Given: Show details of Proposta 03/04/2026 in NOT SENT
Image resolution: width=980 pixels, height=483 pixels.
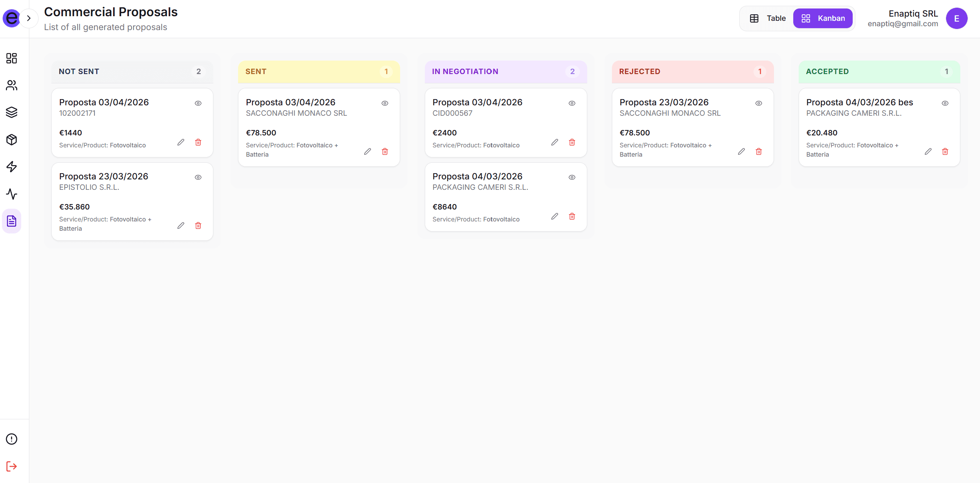Looking at the screenshot, I should [x=198, y=103].
